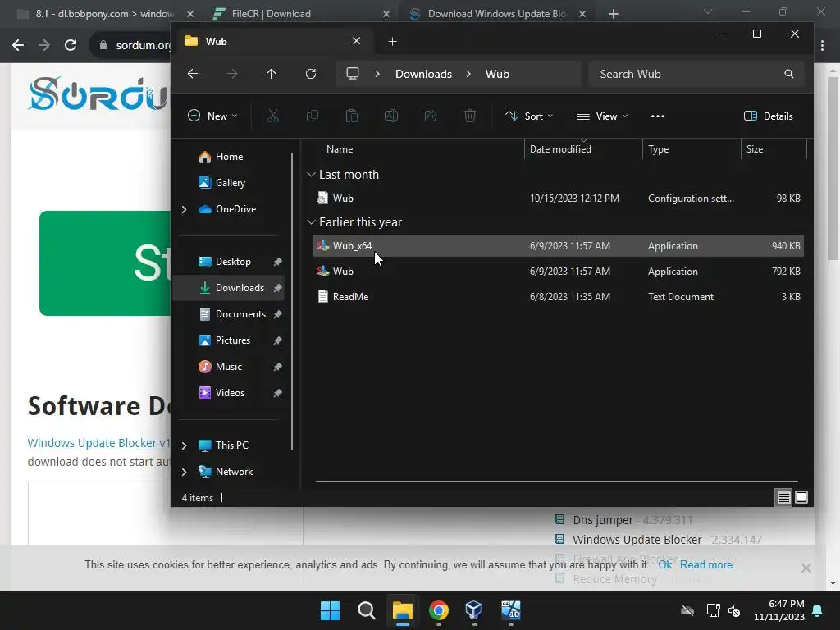This screenshot has height=630, width=840.
Task: Open Home in navigation pane
Action: (x=229, y=157)
